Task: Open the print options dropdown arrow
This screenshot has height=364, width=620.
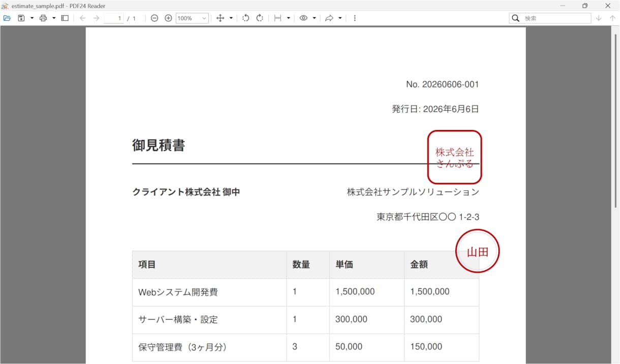Action: (x=53, y=18)
